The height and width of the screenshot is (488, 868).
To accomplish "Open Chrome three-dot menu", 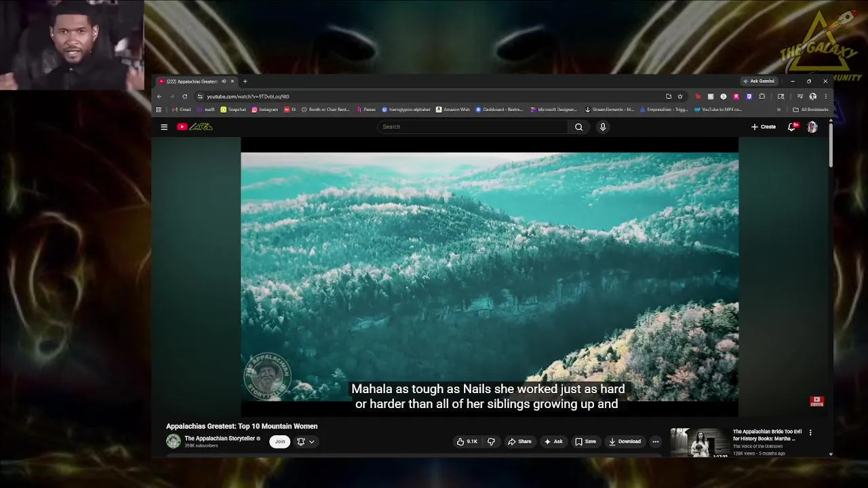I will coord(825,96).
